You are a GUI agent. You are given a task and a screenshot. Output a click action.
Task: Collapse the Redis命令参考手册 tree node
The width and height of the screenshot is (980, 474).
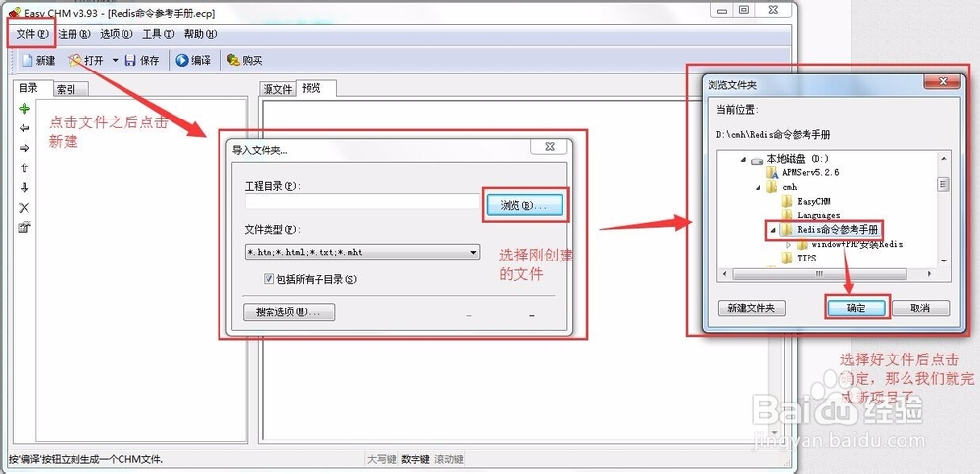(773, 230)
